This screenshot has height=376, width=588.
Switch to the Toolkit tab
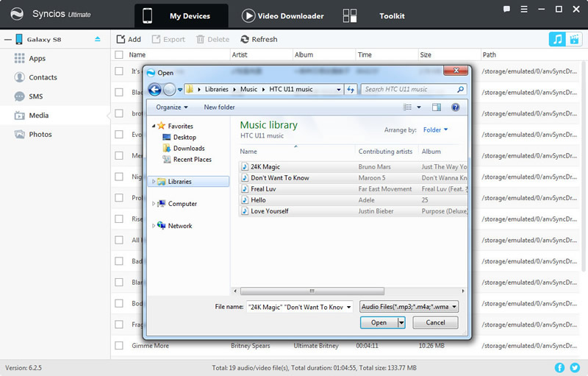[x=373, y=15]
